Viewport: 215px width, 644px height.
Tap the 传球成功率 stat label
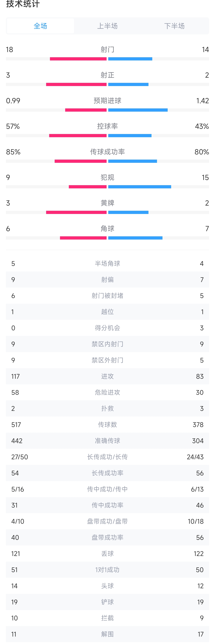click(107, 152)
